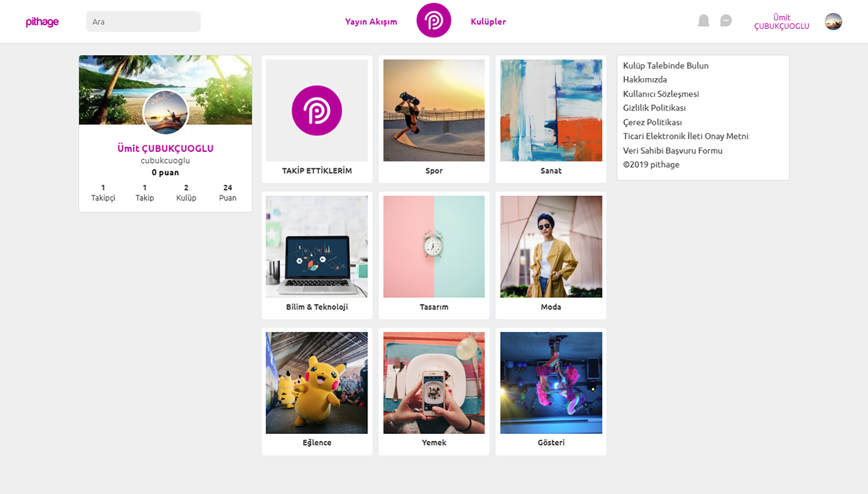Open the Spor category thumbnail

coord(434,110)
